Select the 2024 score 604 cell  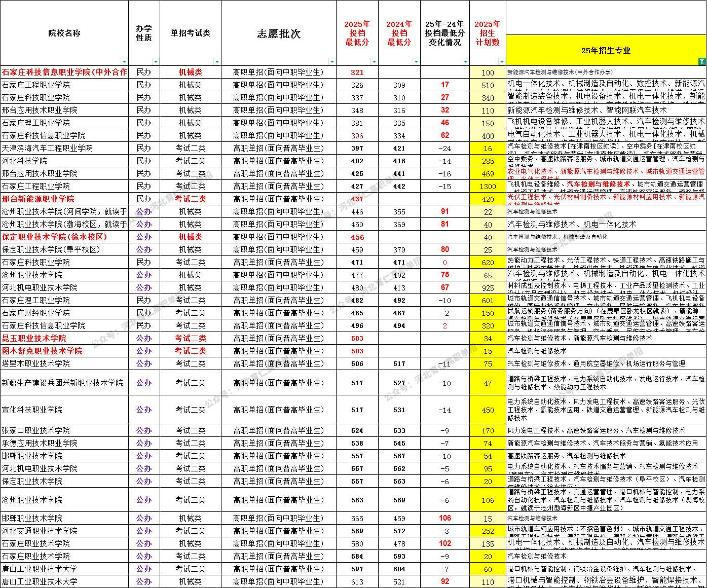click(399, 569)
